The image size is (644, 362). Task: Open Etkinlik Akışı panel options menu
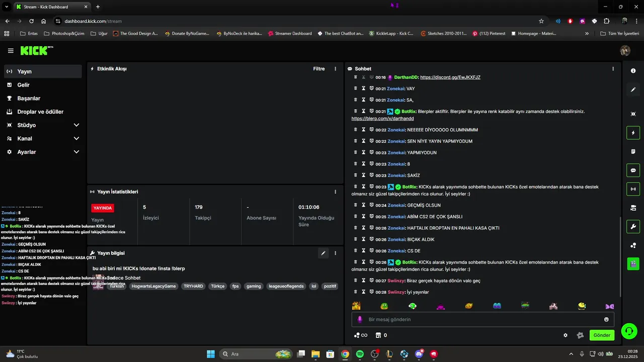point(336,69)
